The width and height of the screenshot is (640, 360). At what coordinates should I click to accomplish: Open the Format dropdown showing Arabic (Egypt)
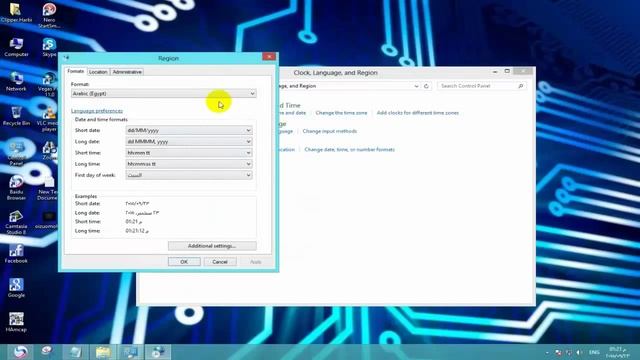click(x=164, y=93)
